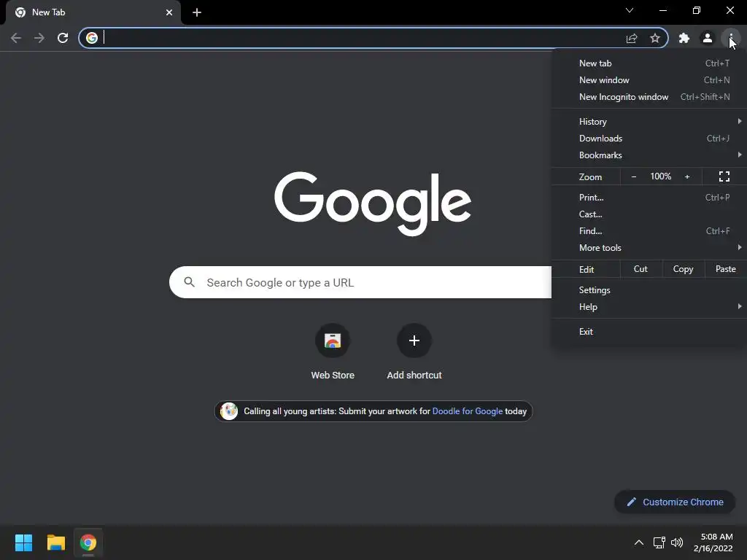Bookmark this tab with the star icon
The image size is (747, 560).
coord(655,38)
